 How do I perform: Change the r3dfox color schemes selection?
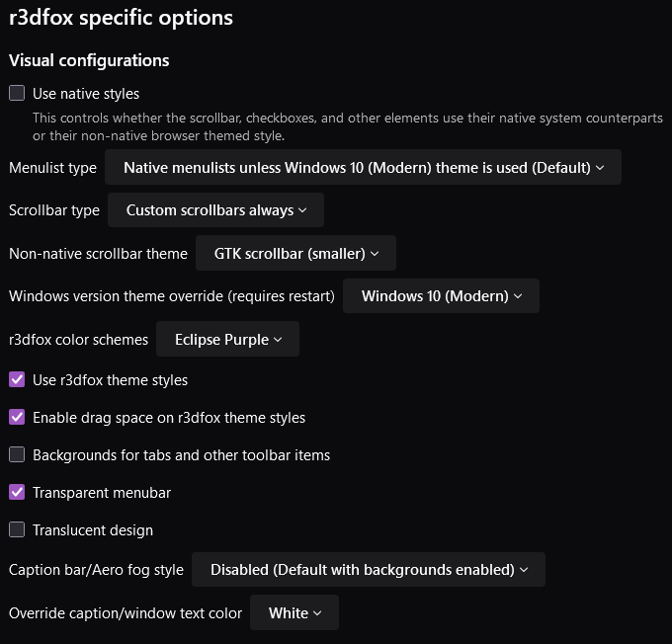[227, 340]
